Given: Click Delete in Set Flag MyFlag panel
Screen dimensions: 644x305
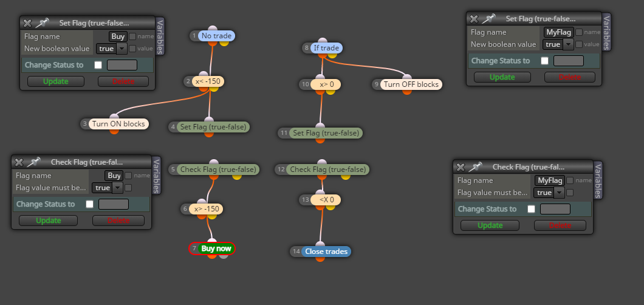Looking at the screenshot, I should pos(570,77).
